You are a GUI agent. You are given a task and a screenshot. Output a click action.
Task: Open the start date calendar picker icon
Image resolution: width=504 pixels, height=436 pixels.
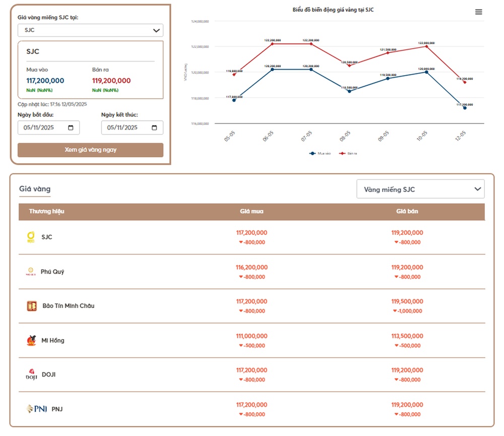pos(71,128)
